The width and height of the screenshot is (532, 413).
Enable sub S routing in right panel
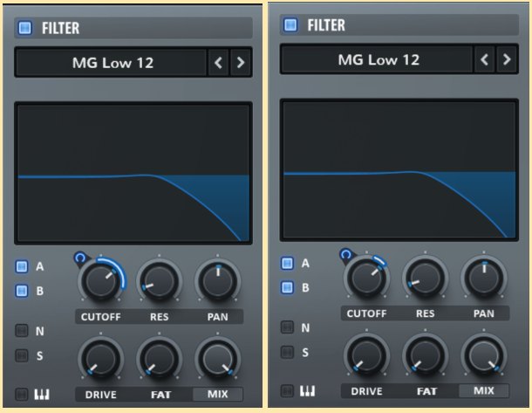(288, 353)
